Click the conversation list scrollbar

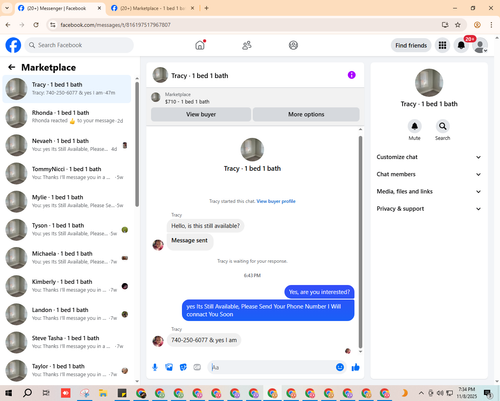(x=137, y=143)
